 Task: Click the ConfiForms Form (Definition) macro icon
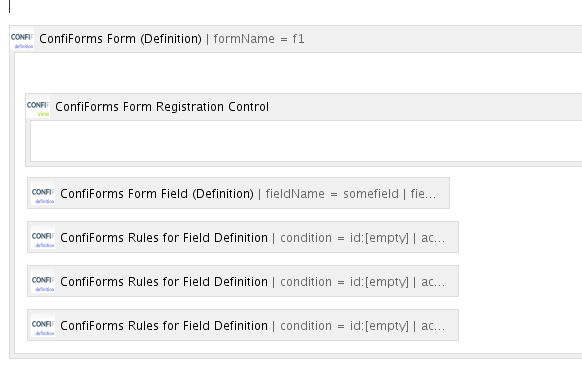pyautogui.click(x=22, y=39)
